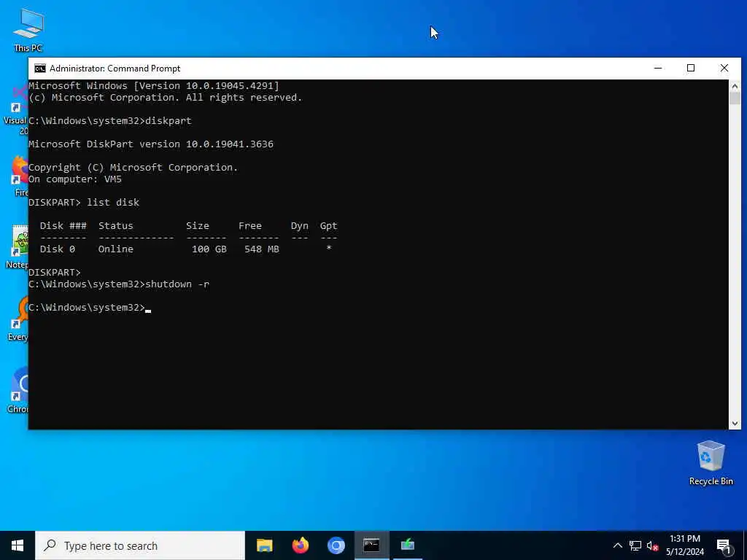Click the Chrome desktop shortcut
This screenshot has height=560, width=747.
(x=19, y=391)
